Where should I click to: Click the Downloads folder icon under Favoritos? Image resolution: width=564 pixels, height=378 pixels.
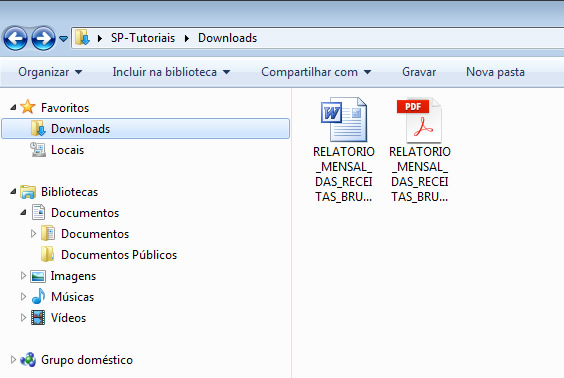(x=38, y=128)
